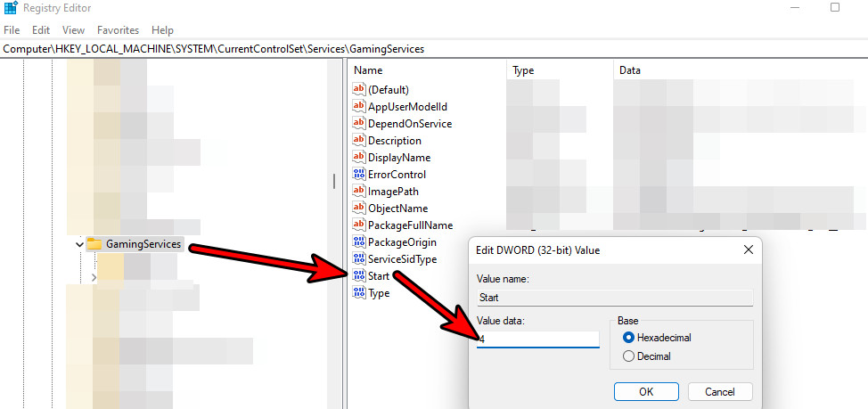Viewport: 868px width, 409px height.
Task: Select the ErrorControl value name
Action: (397, 175)
